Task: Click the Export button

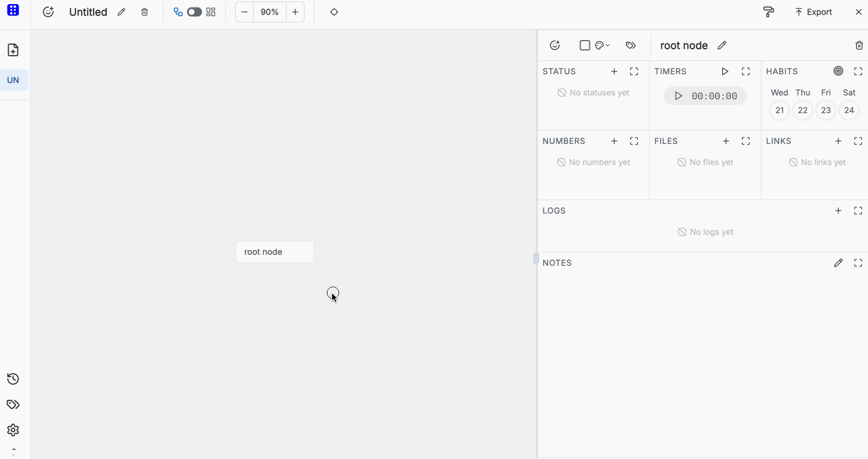Action: point(813,12)
